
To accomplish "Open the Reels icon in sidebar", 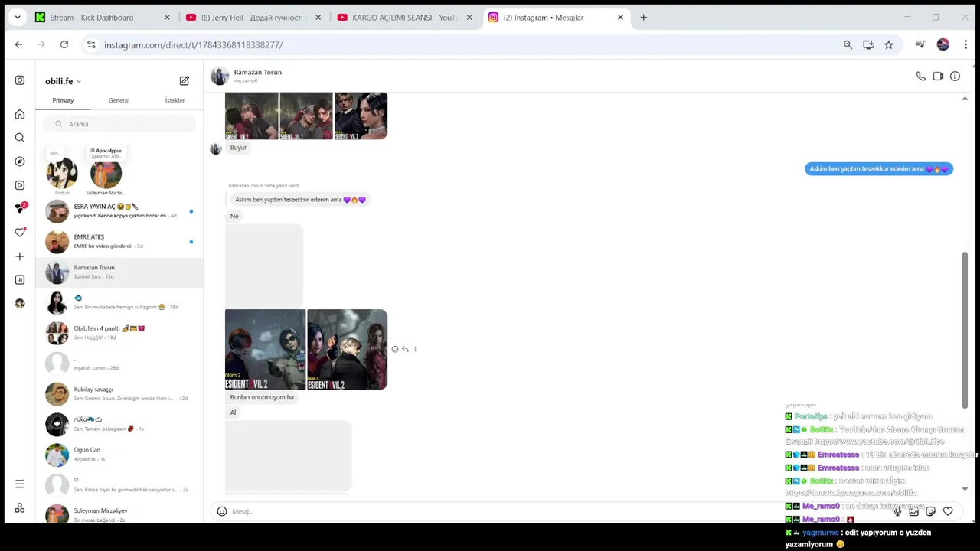I will (20, 185).
